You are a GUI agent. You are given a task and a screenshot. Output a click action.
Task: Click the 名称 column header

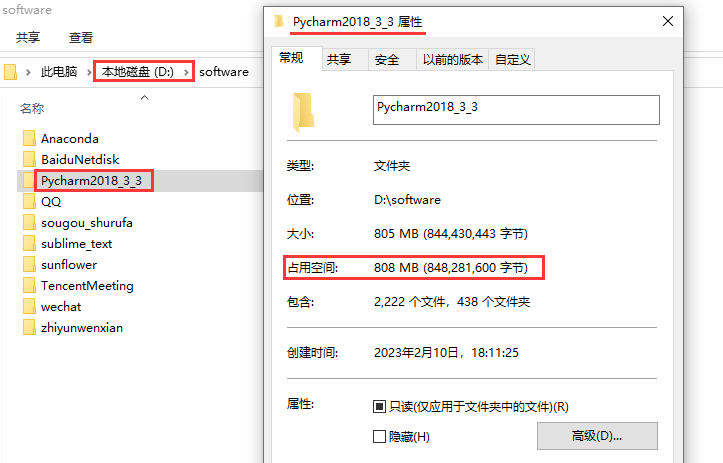point(32,108)
